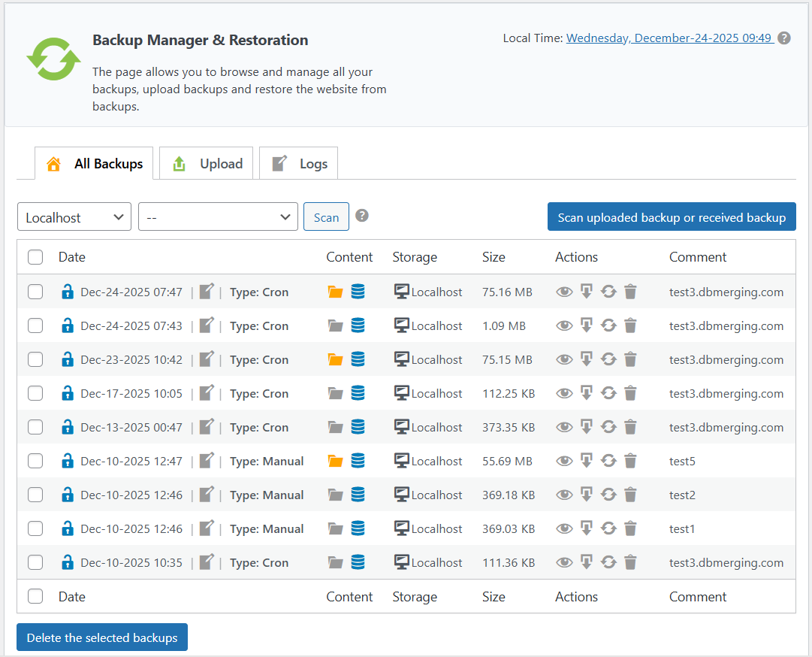View the test2 backup with eye icon
Viewport: 812px width, 657px height.
564,495
